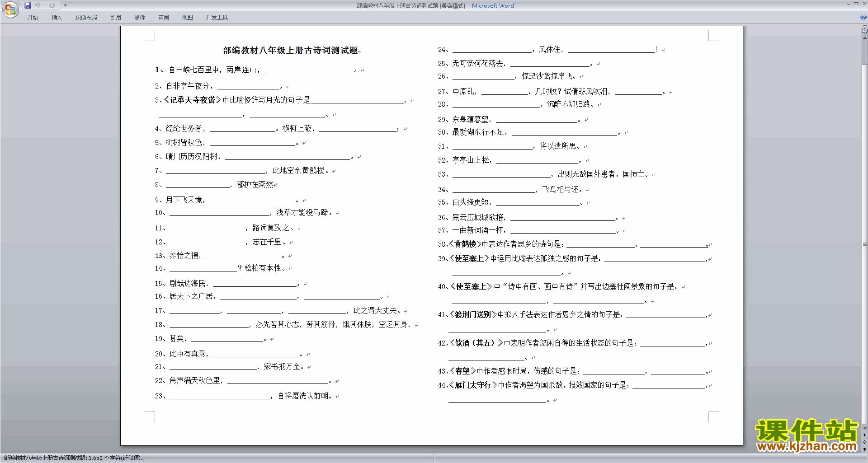This screenshot has height=463, width=868.
Task: Open the 审阅 tab
Action: click(x=164, y=17)
